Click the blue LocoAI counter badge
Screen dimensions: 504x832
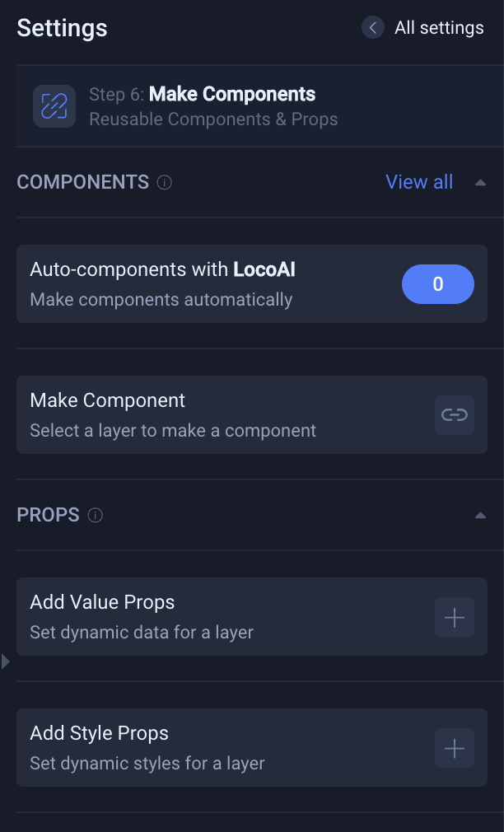(437, 283)
